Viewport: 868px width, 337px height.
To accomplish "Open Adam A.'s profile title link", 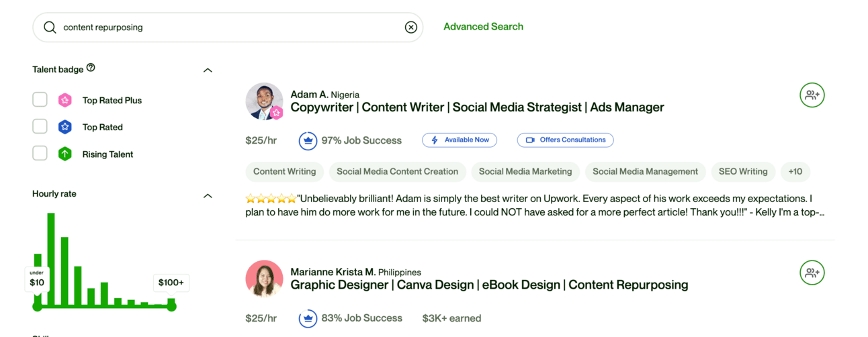I will 477,107.
